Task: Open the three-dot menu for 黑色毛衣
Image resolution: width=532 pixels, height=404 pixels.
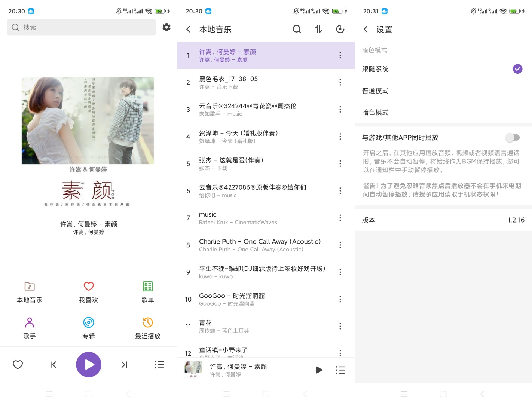Action: click(340, 82)
